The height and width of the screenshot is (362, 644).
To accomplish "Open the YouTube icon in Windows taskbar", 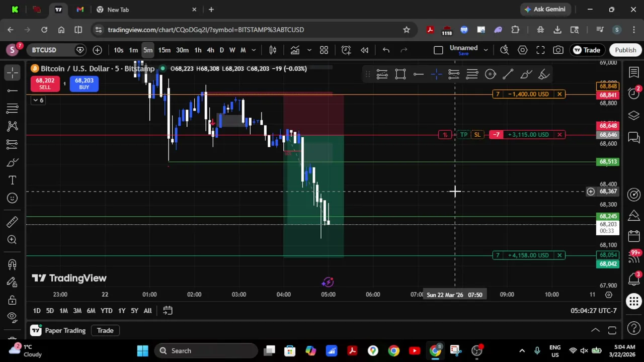I will (415, 351).
